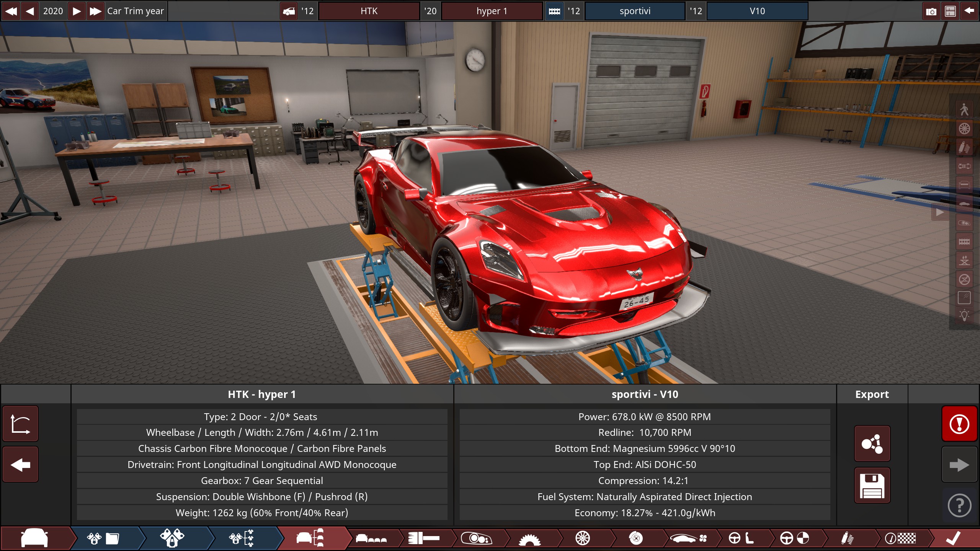Click the window glass icon in sidebar
The image size is (980, 551).
coord(964,298)
